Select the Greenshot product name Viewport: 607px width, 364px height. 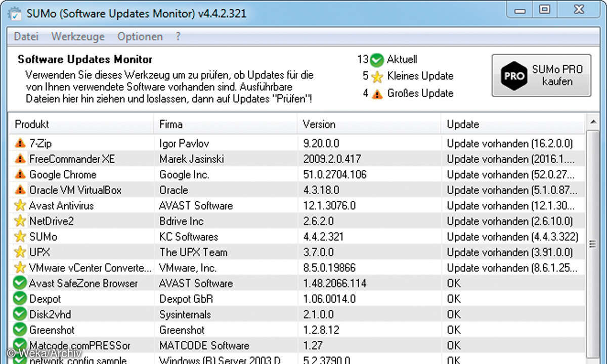(x=52, y=330)
